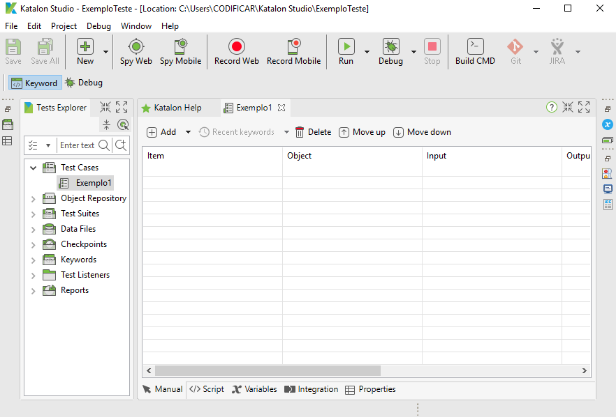
Task: Open the Debug menu in menu bar
Action: [99, 26]
